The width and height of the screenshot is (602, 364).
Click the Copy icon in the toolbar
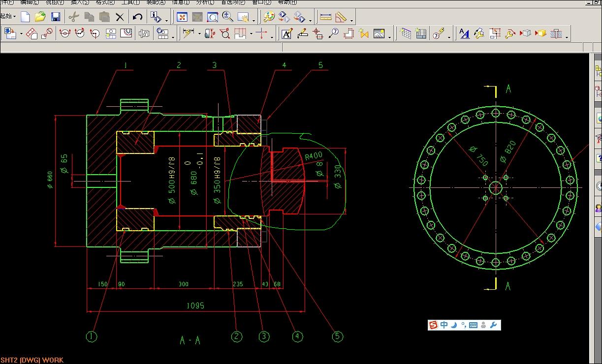[x=89, y=17]
